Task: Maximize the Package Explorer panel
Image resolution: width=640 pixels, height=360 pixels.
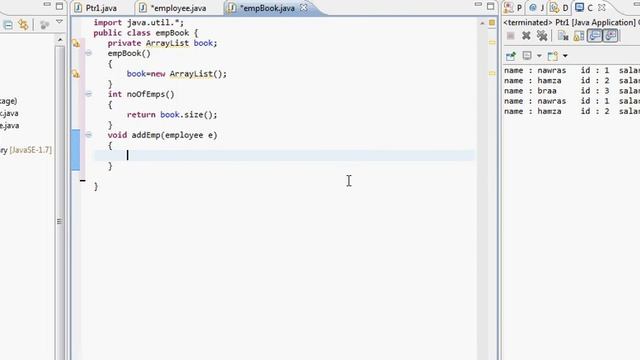Action: coord(60,6)
